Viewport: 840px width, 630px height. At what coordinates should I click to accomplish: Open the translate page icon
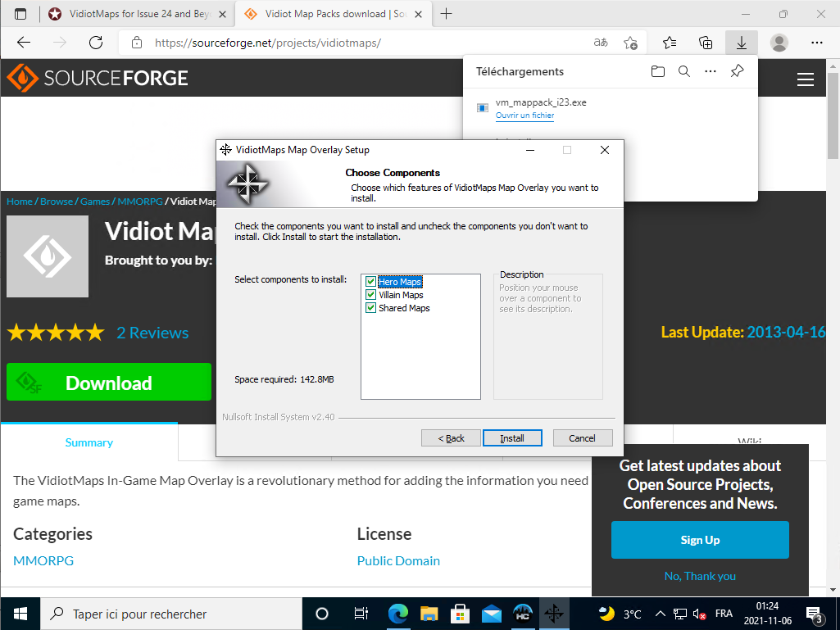click(601, 43)
